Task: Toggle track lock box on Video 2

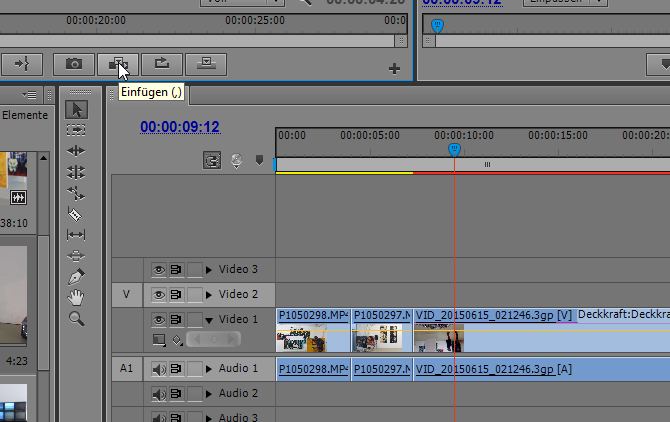Action: [x=195, y=295]
